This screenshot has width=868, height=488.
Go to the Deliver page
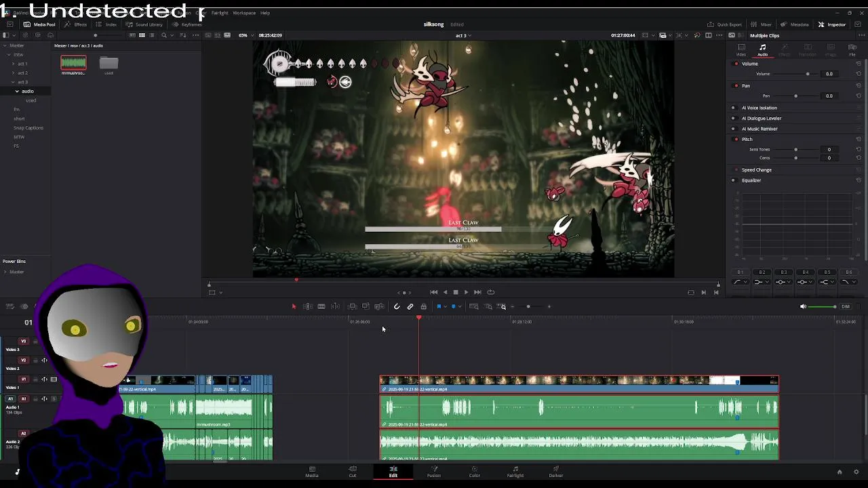(556, 472)
